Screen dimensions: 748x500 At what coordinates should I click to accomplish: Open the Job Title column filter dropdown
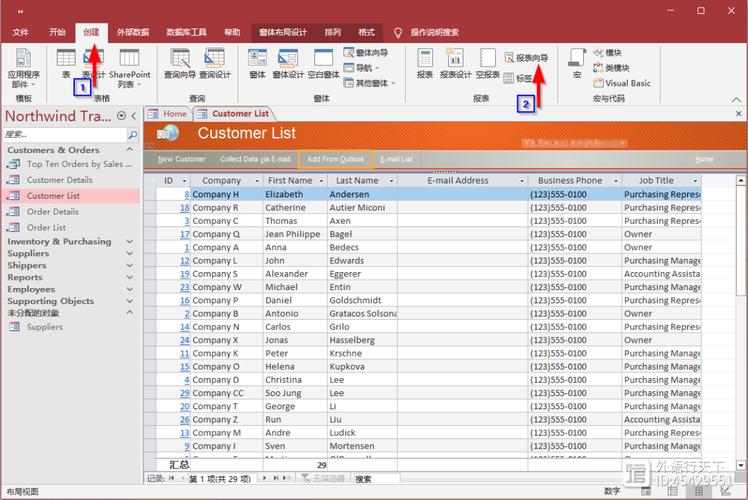click(x=695, y=181)
